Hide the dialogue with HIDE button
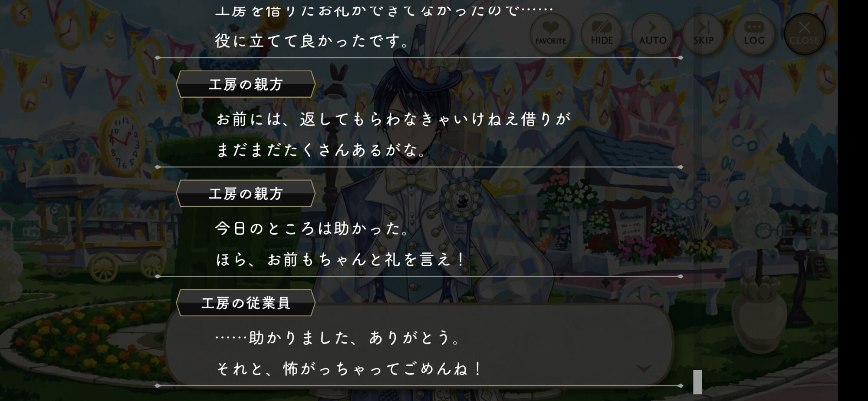This screenshot has height=401, width=868. [x=602, y=34]
